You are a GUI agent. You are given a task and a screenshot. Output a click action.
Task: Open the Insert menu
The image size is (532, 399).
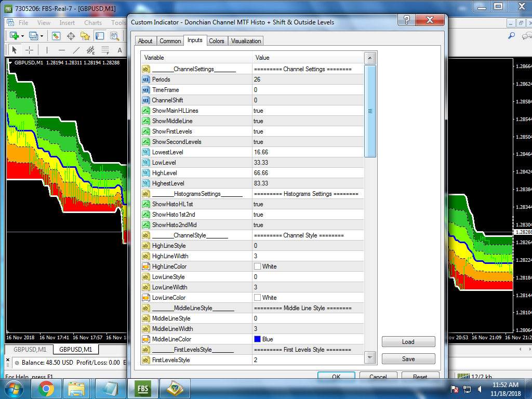[67, 23]
